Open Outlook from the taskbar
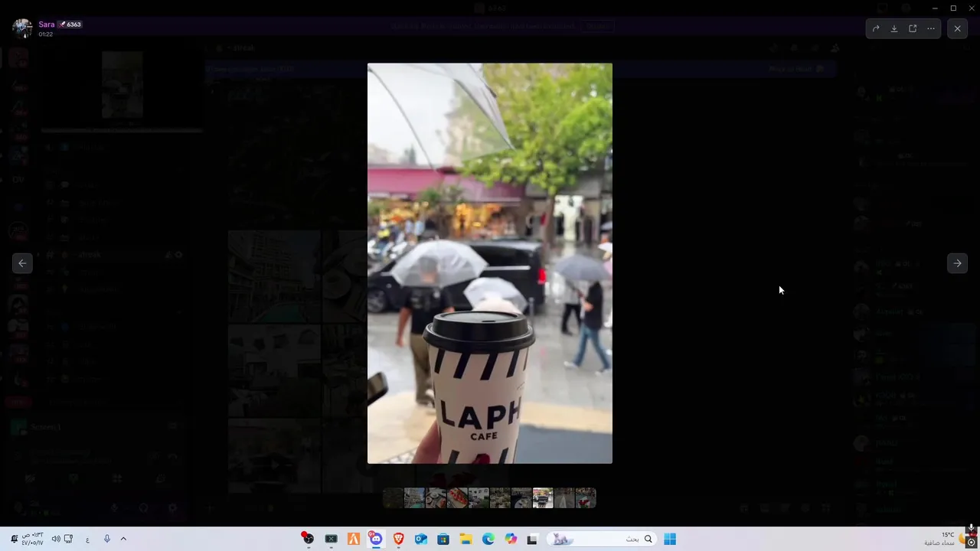The image size is (980, 551). (420, 539)
